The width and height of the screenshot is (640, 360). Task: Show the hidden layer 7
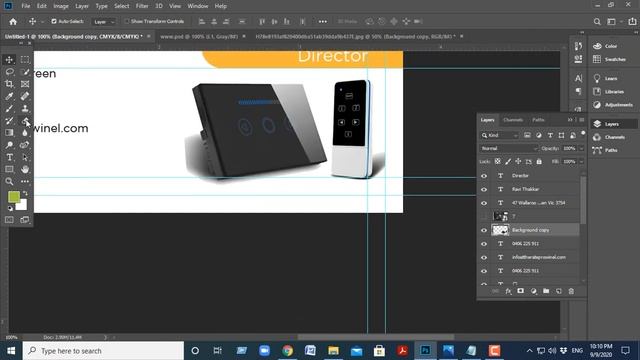(484, 216)
